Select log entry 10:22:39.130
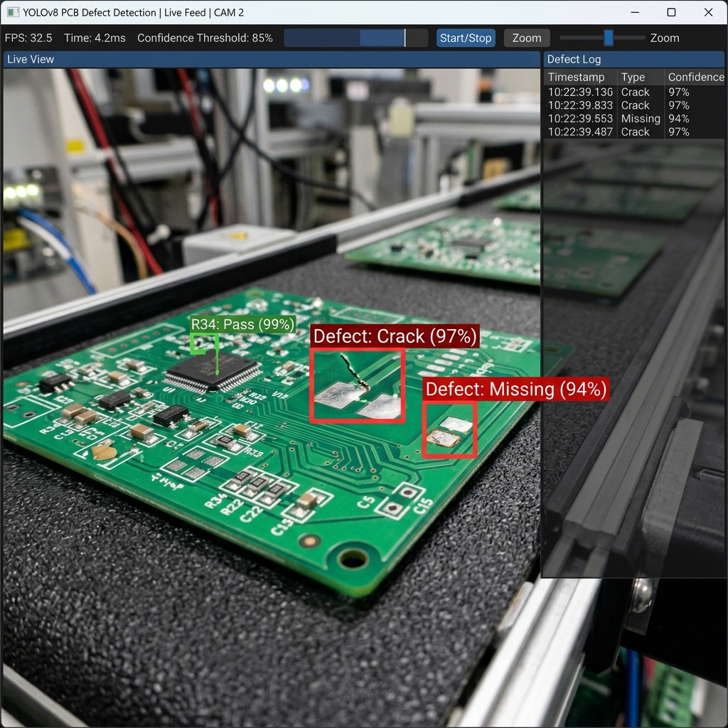This screenshot has height=728, width=728. pyautogui.click(x=633, y=92)
